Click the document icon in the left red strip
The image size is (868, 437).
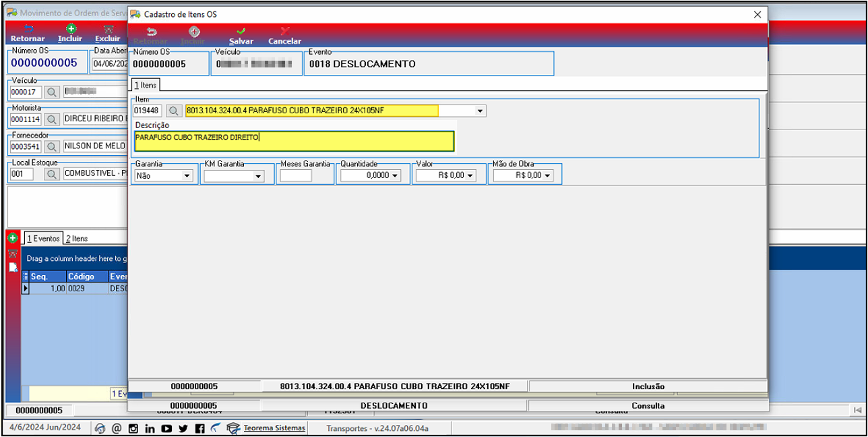pyautogui.click(x=13, y=267)
